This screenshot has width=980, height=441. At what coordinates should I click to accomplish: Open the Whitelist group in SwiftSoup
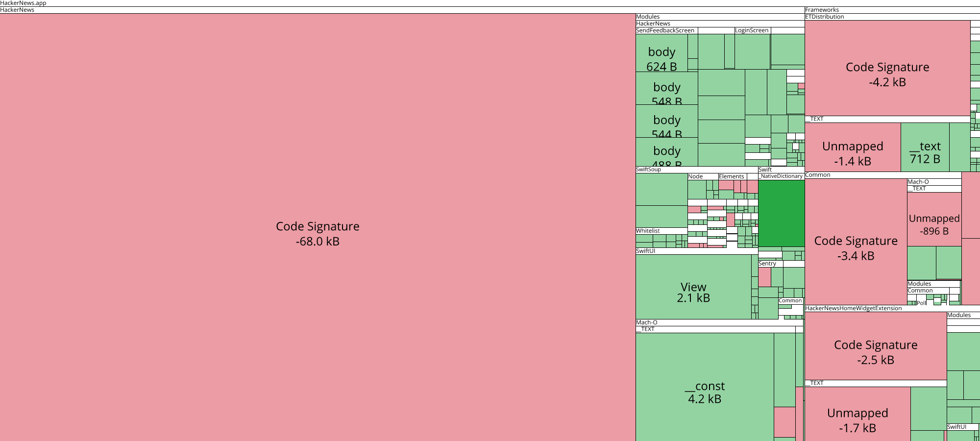(x=647, y=230)
